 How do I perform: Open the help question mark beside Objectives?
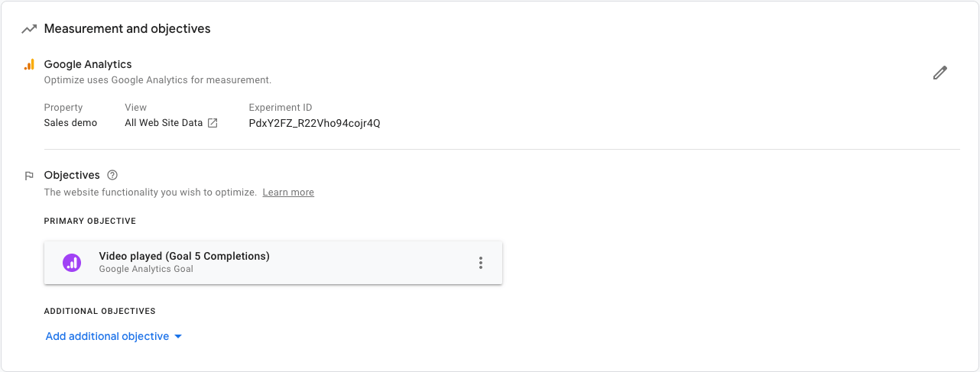[x=112, y=175]
